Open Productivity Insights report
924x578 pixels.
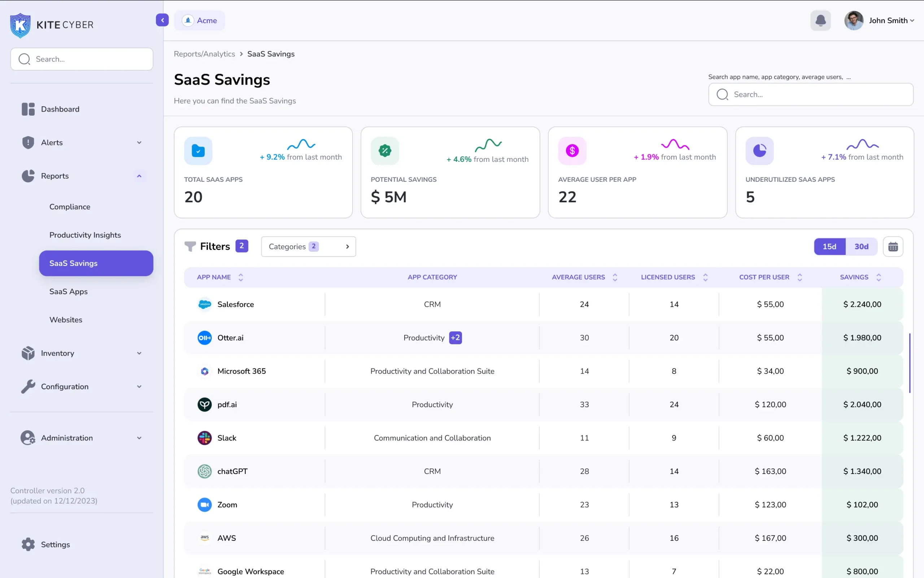(85, 235)
